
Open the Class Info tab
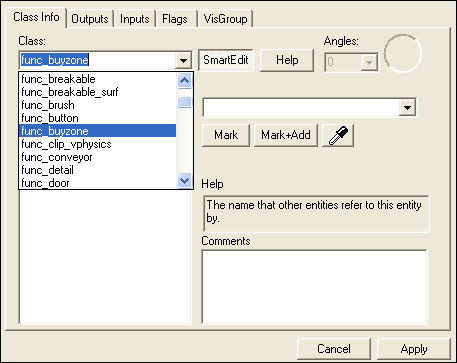pos(36,17)
